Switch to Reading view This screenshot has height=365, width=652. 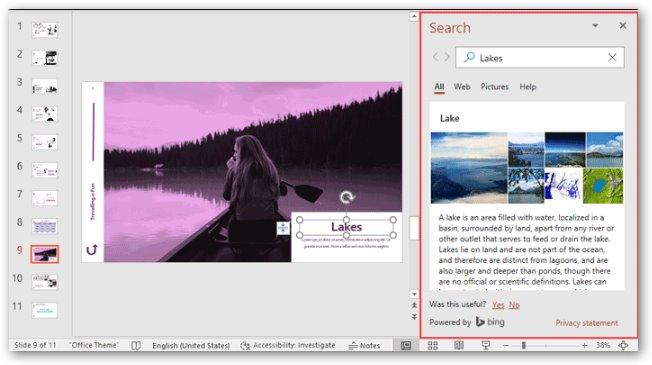[x=459, y=345]
